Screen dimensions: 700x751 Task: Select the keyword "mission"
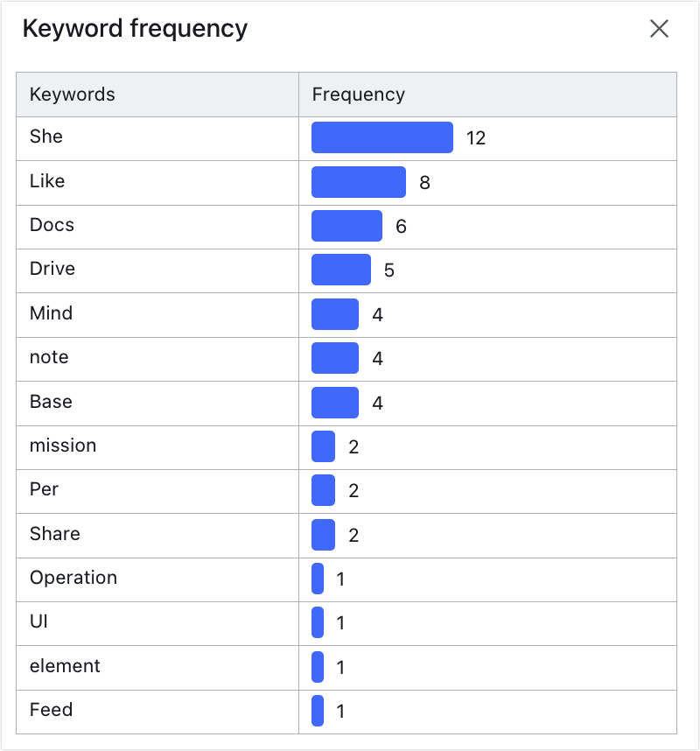[x=63, y=446]
